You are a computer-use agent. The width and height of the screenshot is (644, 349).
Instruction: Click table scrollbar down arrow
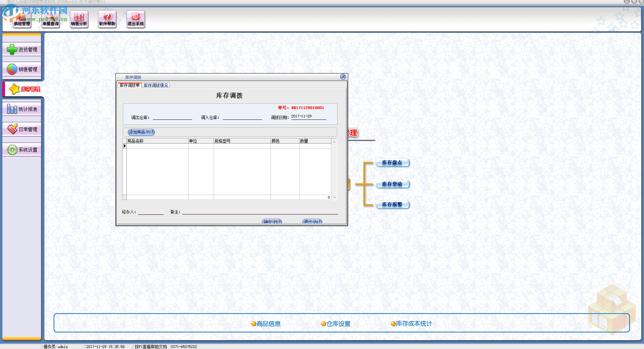tap(334, 197)
